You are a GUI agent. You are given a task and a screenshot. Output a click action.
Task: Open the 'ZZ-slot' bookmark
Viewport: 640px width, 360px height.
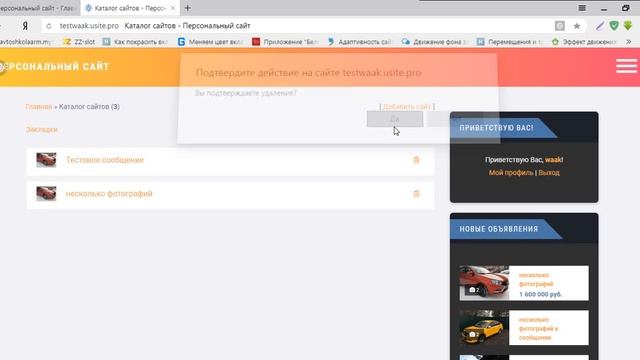[x=79, y=42]
